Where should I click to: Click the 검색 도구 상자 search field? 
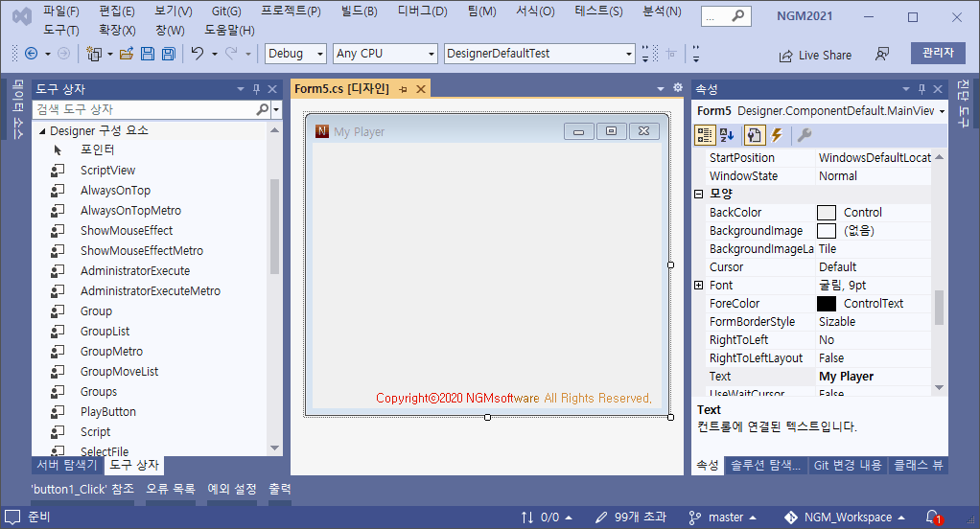coord(145,109)
